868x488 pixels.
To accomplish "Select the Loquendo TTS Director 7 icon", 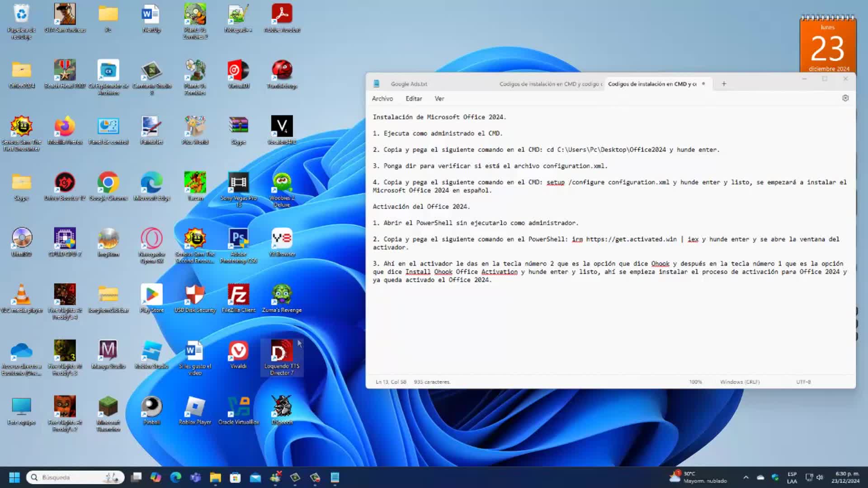I will [282, 352].
